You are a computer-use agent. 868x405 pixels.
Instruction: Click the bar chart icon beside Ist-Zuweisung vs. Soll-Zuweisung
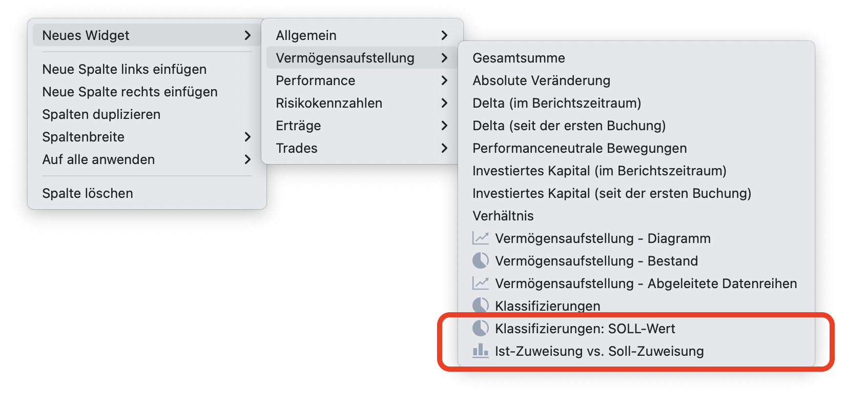[480, 351]
